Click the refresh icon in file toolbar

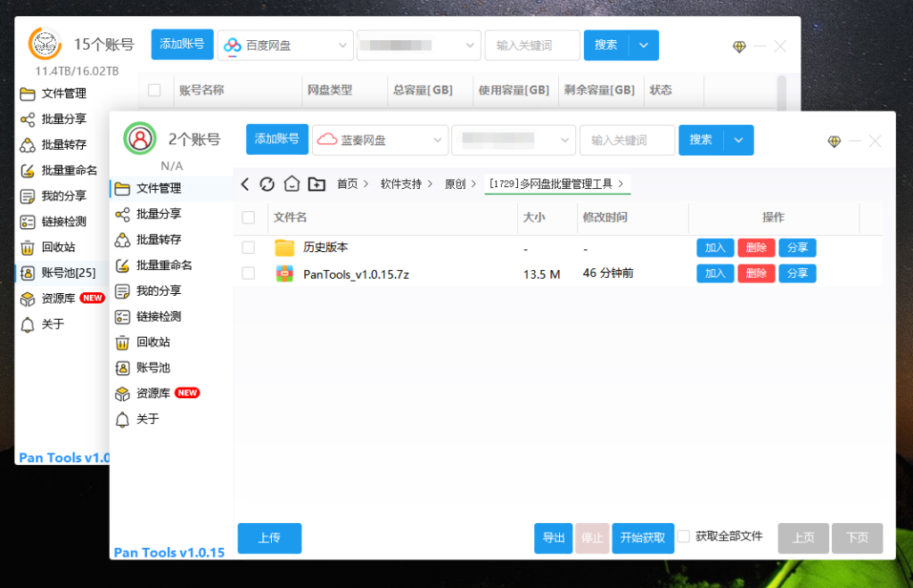tap(267, 183)
